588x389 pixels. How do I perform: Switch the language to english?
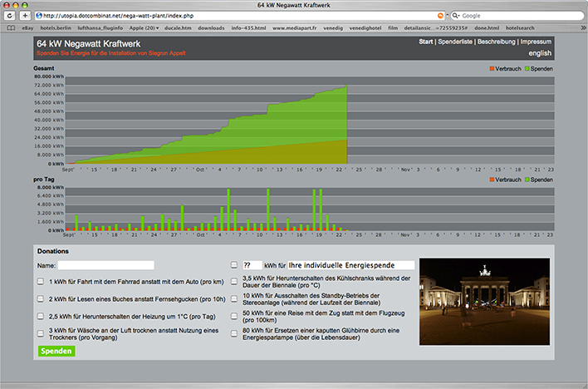tap(540, 53)
